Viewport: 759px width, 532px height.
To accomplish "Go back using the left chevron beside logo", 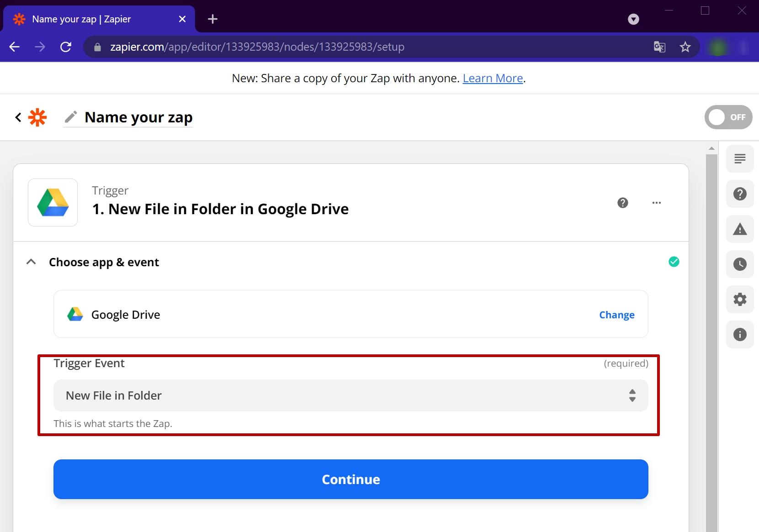I will point(18,117).
